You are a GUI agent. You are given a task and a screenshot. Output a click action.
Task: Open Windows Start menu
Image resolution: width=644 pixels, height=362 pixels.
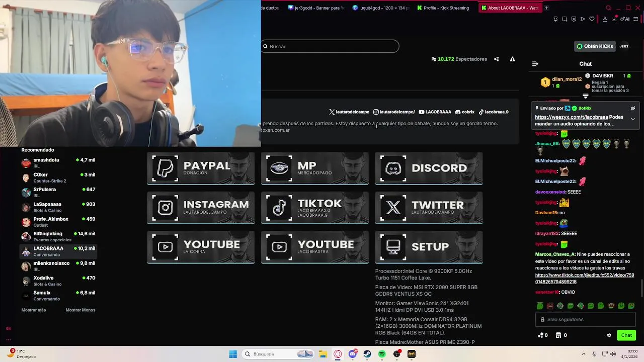pos(233,354)
